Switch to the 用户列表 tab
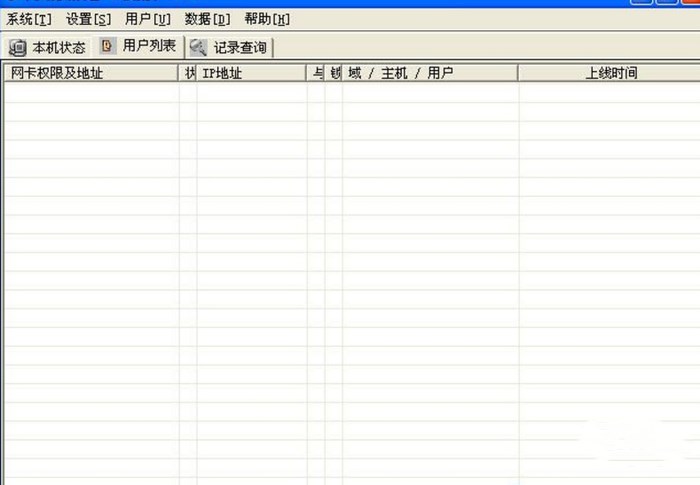This screenshot has width=700, height=485. point(138,46)
